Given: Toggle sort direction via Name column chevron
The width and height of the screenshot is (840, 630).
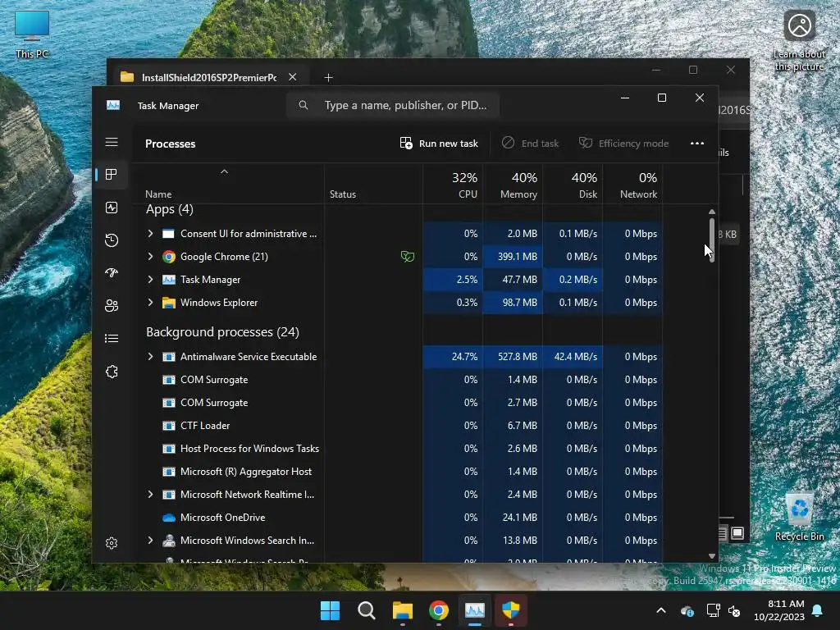Looking at the screenshot, I should 225,171.
